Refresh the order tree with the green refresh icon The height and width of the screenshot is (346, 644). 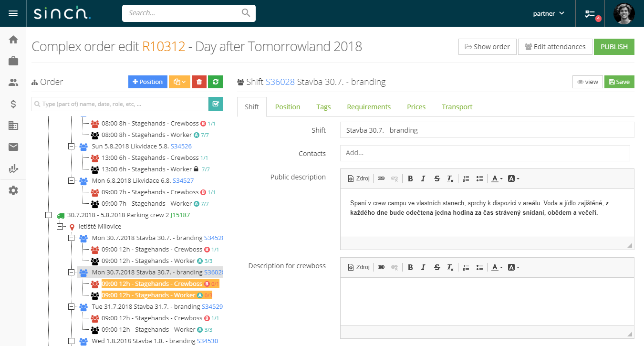pos(215,82)
